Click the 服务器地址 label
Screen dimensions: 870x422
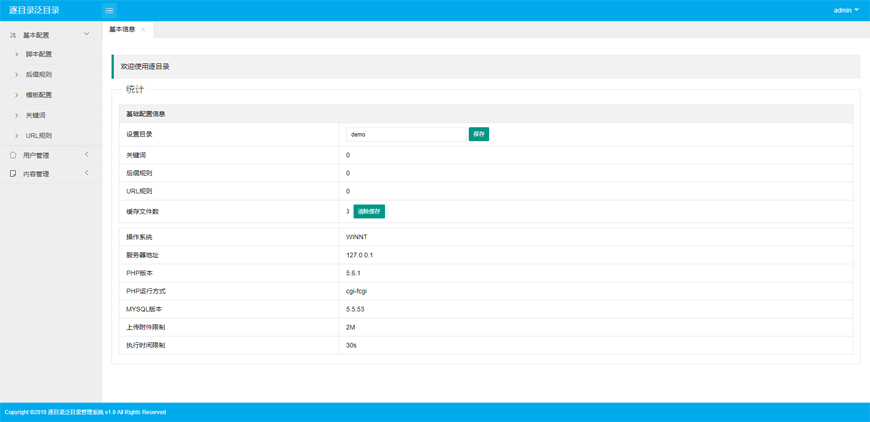point(143,255)
